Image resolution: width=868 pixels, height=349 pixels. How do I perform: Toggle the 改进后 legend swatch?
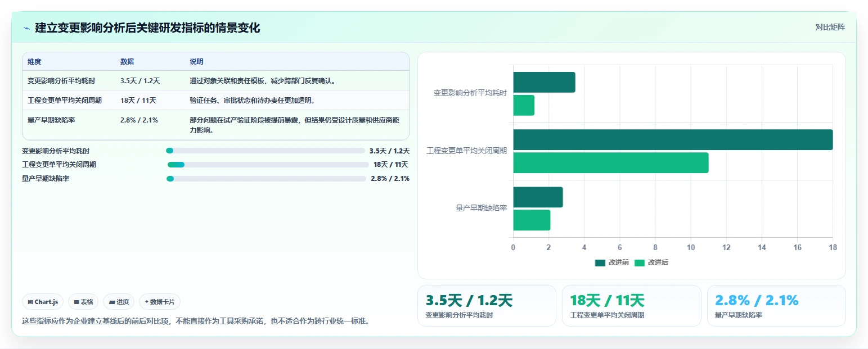pos(640,262)
